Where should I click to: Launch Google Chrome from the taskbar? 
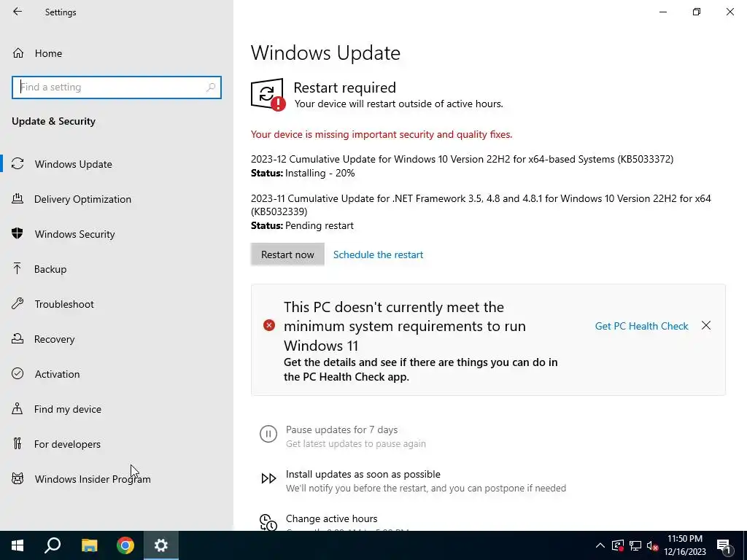[x=125, y=545]
